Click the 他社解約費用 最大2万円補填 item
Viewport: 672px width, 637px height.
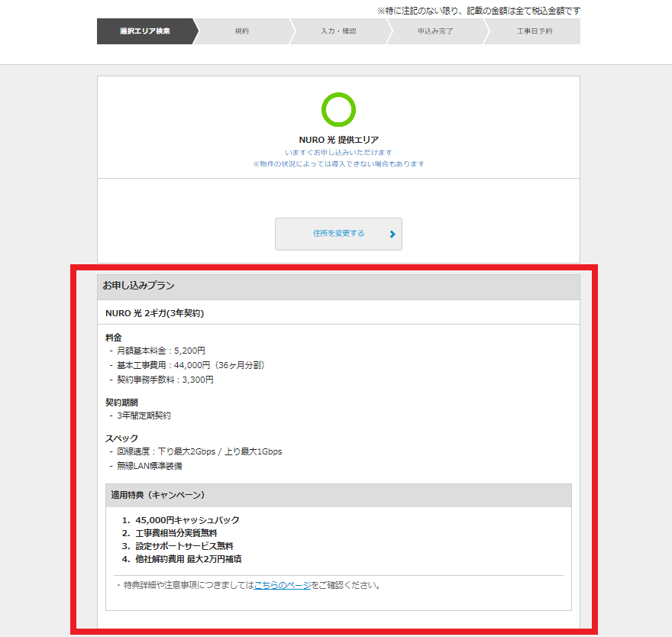click(189, 559)
